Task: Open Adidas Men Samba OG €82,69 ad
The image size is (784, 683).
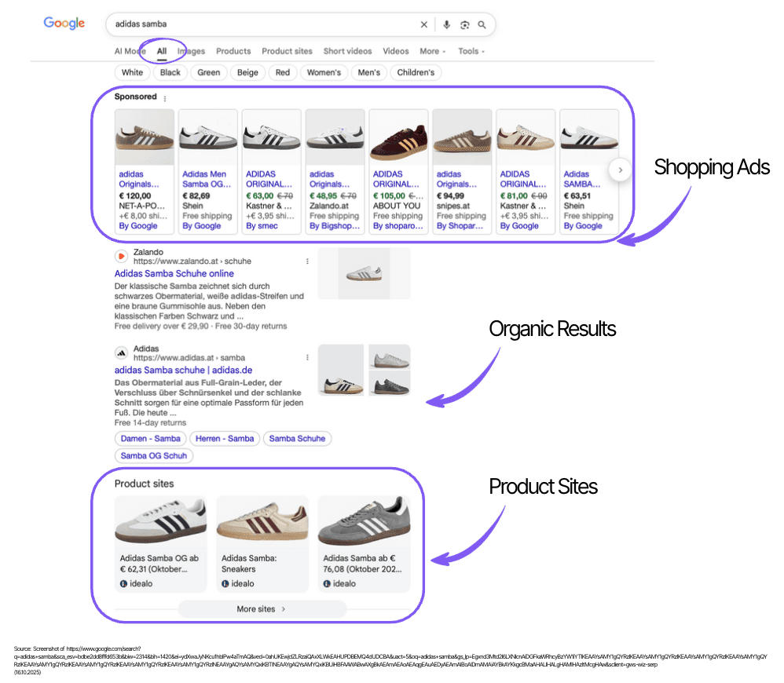Action: point(208,171)
